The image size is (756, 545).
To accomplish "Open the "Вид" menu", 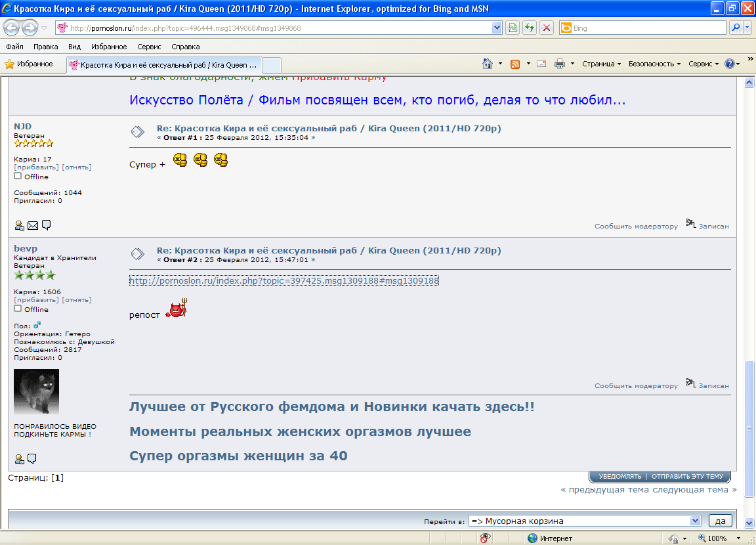I will (74, 47).
